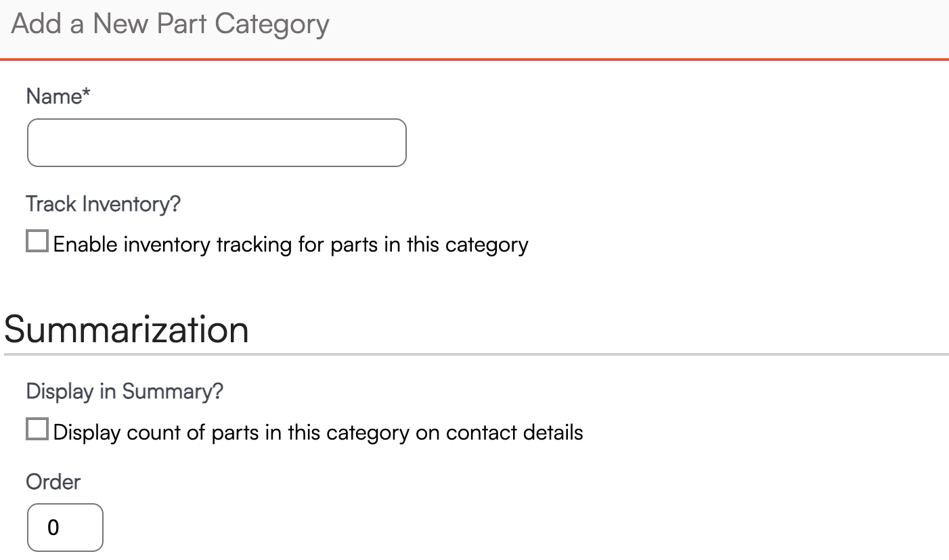Click the Summarization section heading
The image size is (949, 560).
[x=127, y=330]
